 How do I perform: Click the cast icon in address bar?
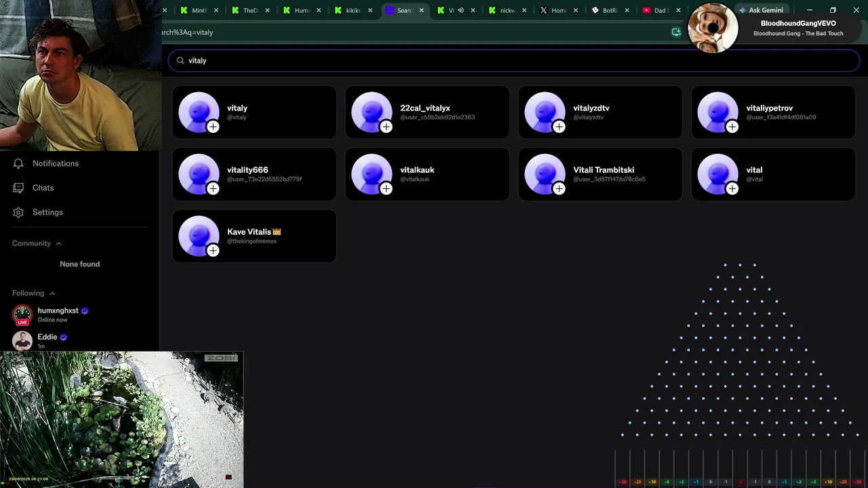676,32
